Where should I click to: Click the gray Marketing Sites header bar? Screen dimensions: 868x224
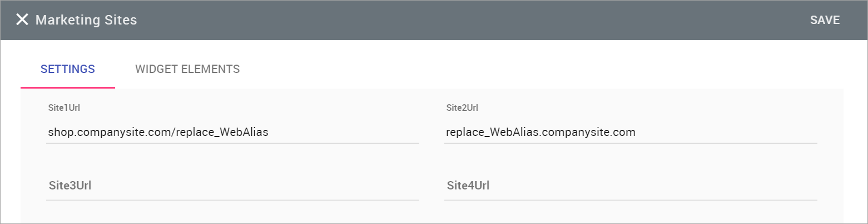click(445, 20)
